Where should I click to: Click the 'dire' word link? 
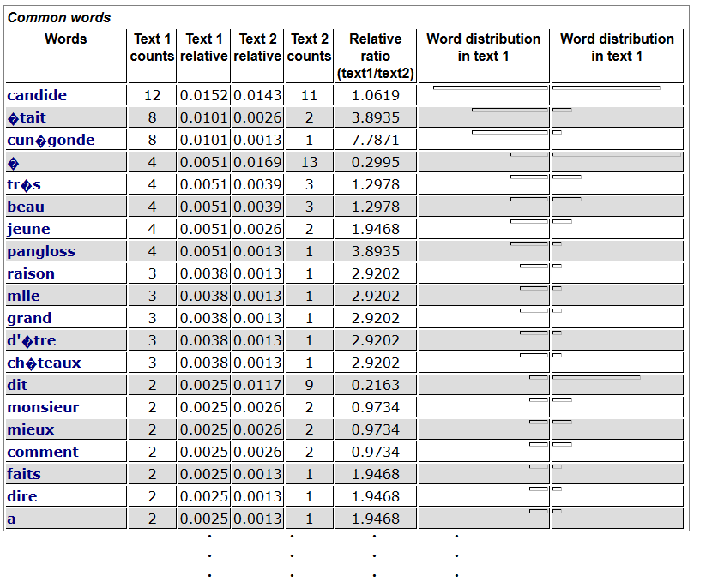pyautogui.click(x=22, y=496)
